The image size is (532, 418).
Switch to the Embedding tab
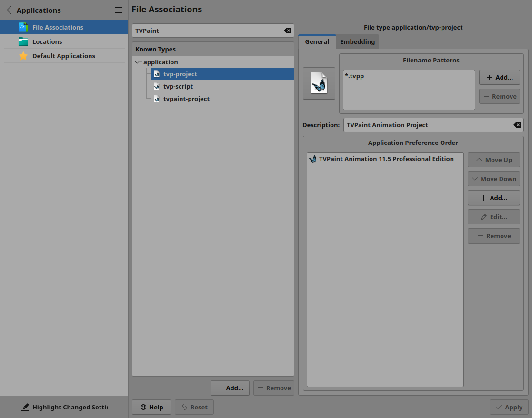pyautogui.click(x=358, y=42)
